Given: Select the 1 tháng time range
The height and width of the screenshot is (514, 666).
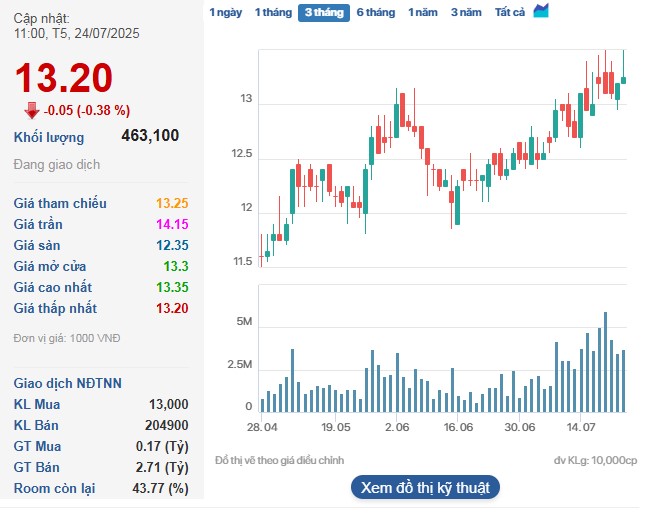Looking at the screenshot, I should [x=272, y=12].
